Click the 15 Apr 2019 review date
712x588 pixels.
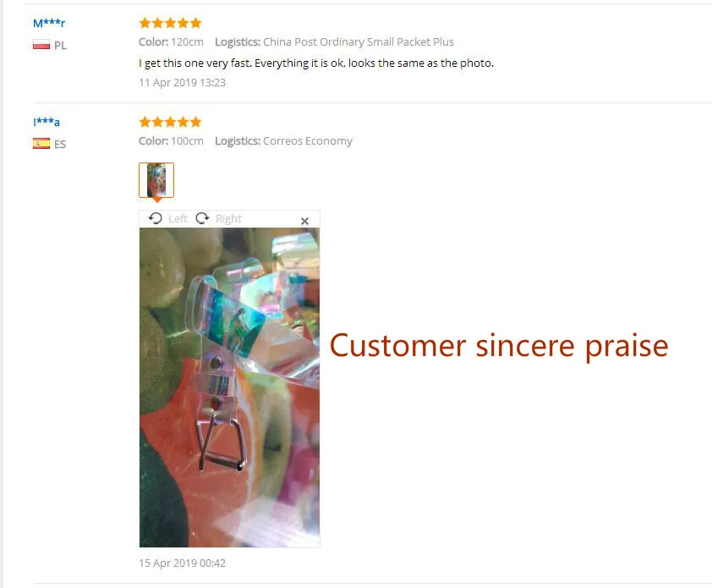(182, 563)
